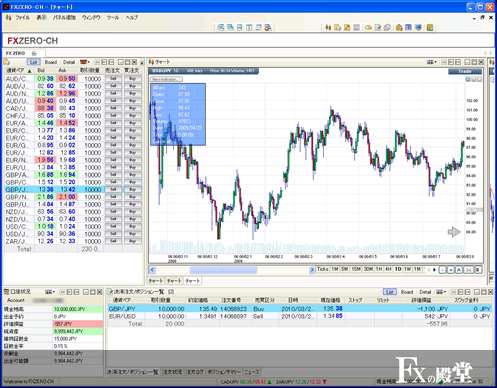Image resolution: width=497 pixels, height=388 pixels.
Task: Click the timeframe list right arrow
Action: pyautogui.click(x=434, y=270)
